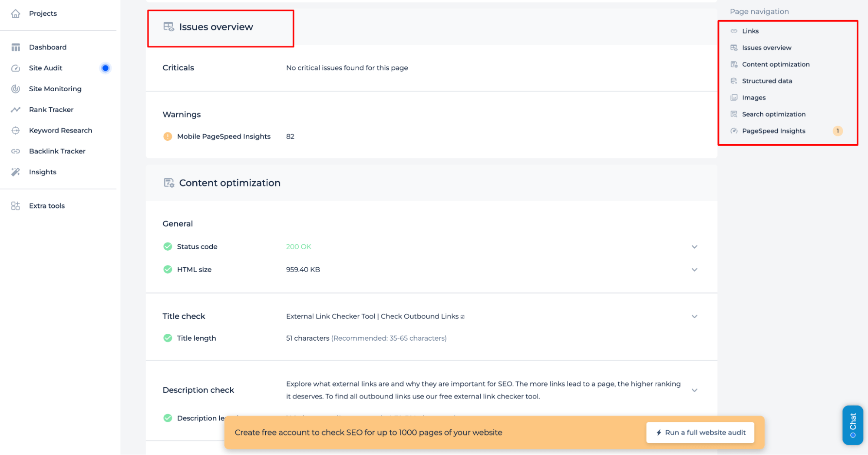Click the Search optimization icon in Page navigation
Viewport: 868px width, 455px height.
734,114
